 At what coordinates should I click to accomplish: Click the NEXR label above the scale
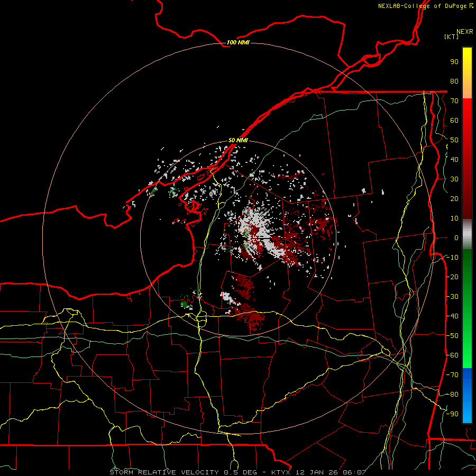(x=465, y=32)
